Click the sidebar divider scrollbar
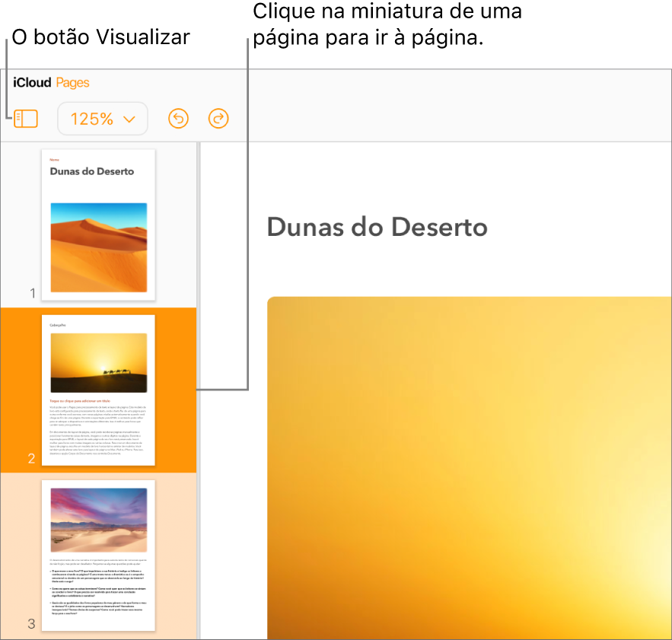Screen dimensions: 672x640 (x=199, y=390)
